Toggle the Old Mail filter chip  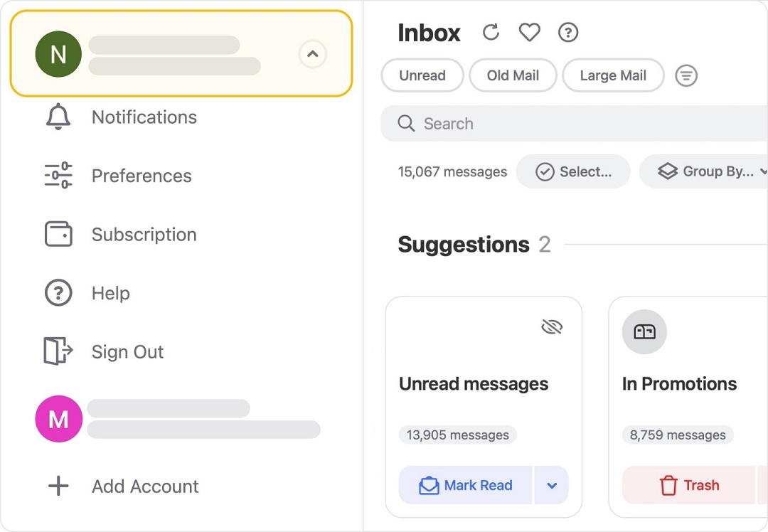click(x=513, y=75)
